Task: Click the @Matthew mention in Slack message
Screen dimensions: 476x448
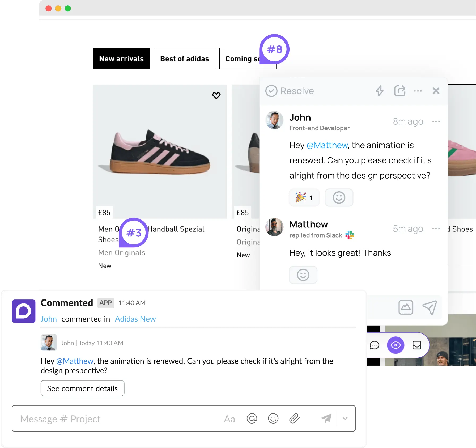Action: coord(75,361)
